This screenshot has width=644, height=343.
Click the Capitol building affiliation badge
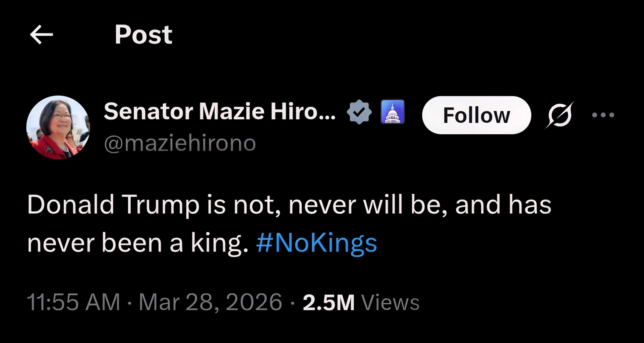pyautogui.click(x=393, y=112)
